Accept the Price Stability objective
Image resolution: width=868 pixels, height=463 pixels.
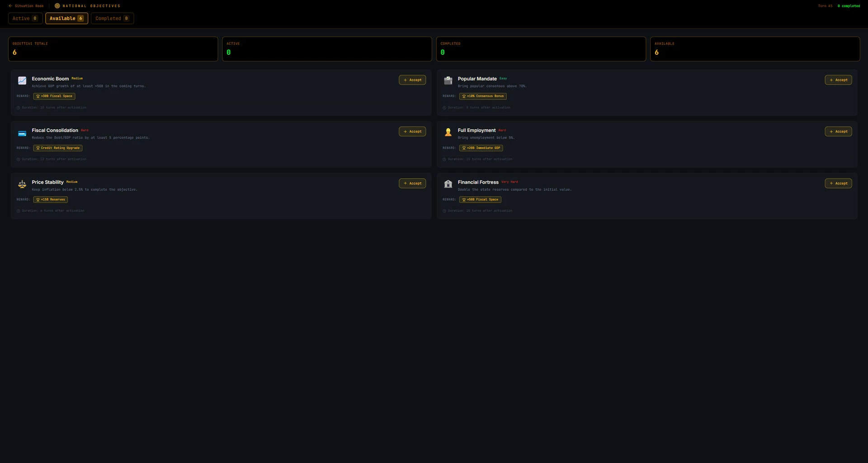[412, 183]
